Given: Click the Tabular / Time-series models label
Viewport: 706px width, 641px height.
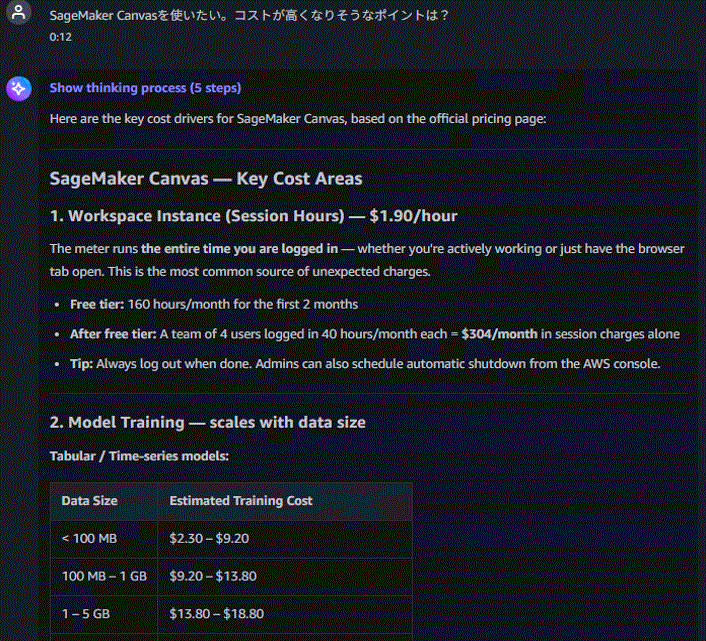Looking at the screenshot, I should tap(139, 456).
